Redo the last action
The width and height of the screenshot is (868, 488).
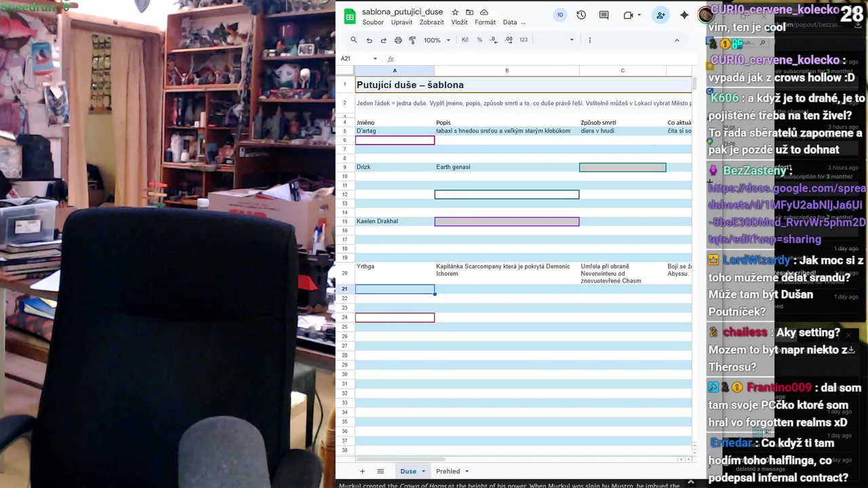pyautogui.click(x=384, y=40)
